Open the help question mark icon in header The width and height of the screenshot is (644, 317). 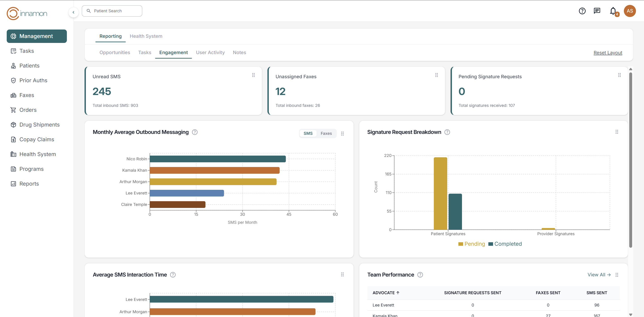pyautogui.click(x=582, y=11)
